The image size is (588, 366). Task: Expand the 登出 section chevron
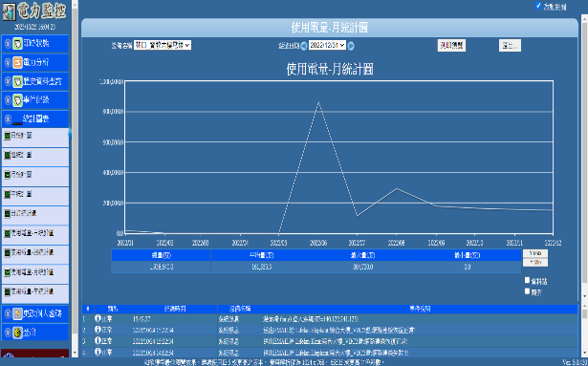click(8, 333)
